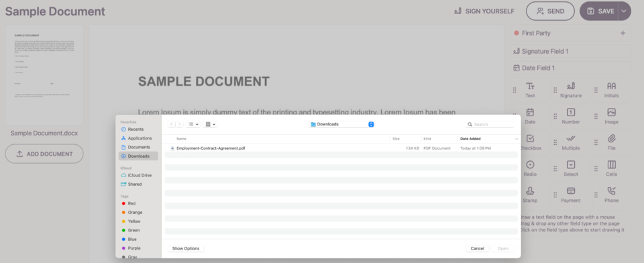644x263 pixels.
Task: Select the Purple tag
Action: 134,248
